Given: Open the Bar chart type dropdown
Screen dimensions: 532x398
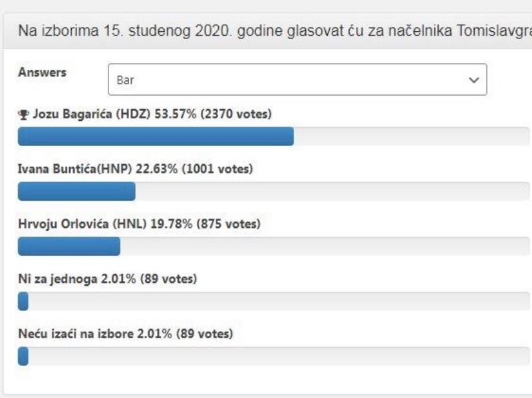Looking at the screenshot, I should [x=297, y=79].
